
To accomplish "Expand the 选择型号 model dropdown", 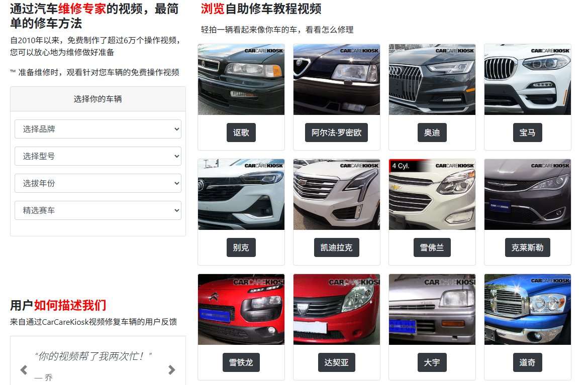I will click(98, 156).
